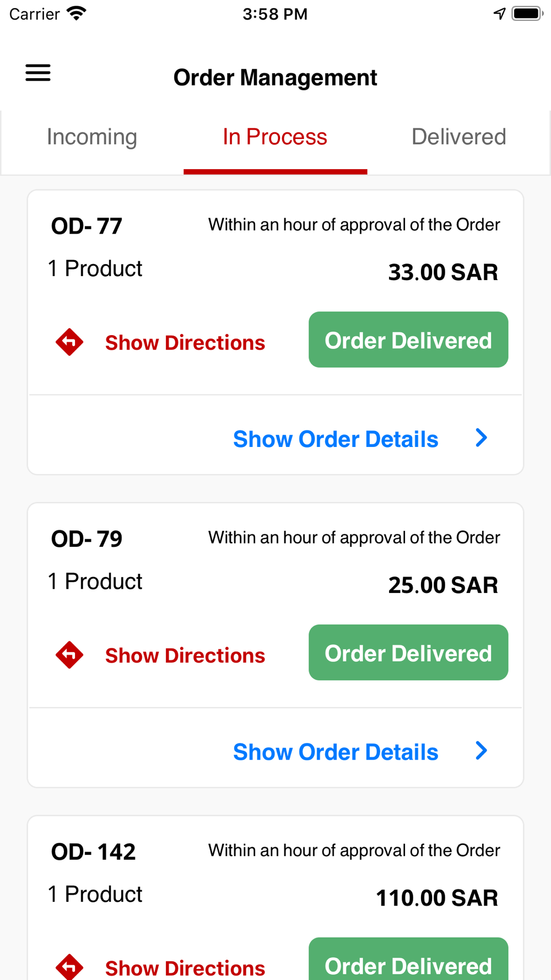Select the In Process tab
The width and height of the screenshot is (551, 980).
275,137
